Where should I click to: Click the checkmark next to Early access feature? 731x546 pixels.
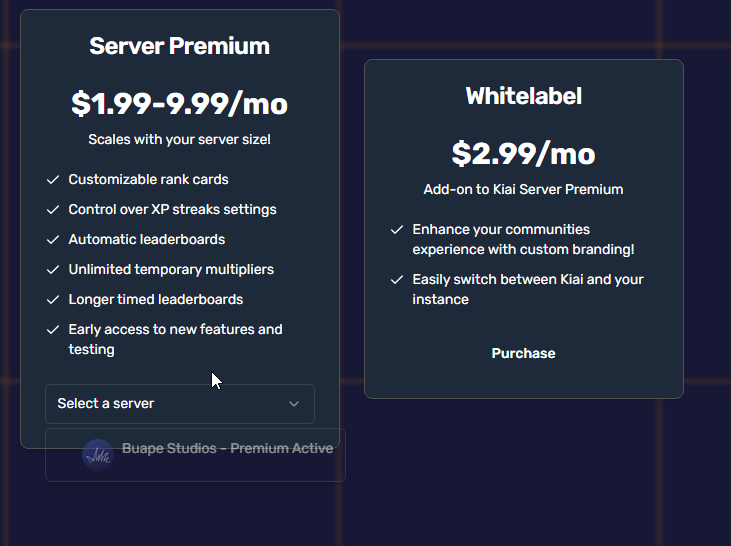[53, 330]
